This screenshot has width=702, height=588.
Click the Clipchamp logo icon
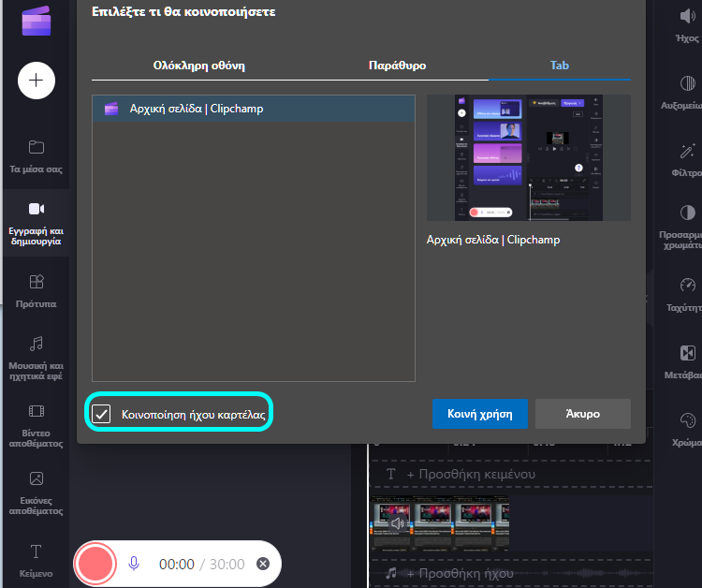(x=37, y=21)
